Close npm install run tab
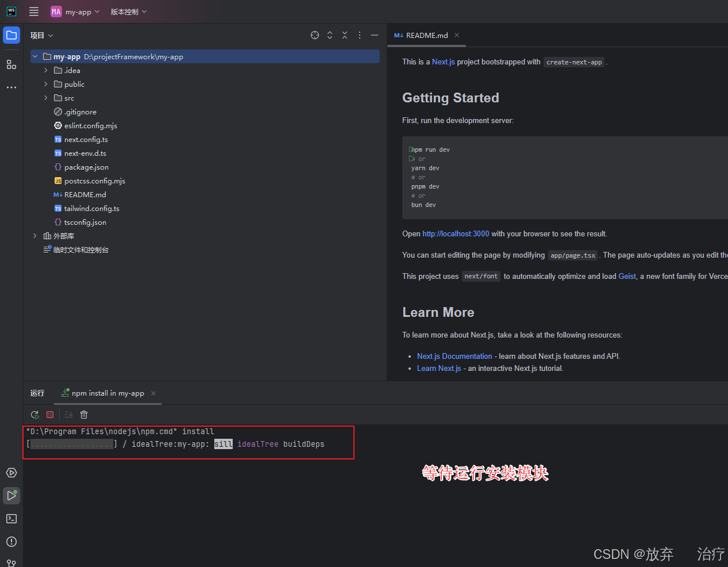Screen dimensions: 728x567 point(153,393)
